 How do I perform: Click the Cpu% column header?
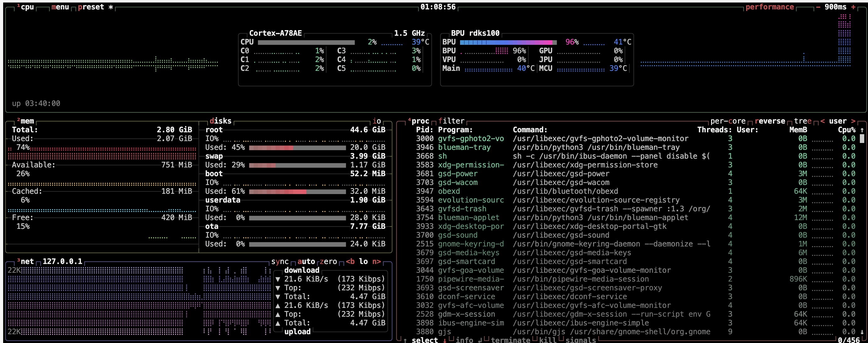846,129
